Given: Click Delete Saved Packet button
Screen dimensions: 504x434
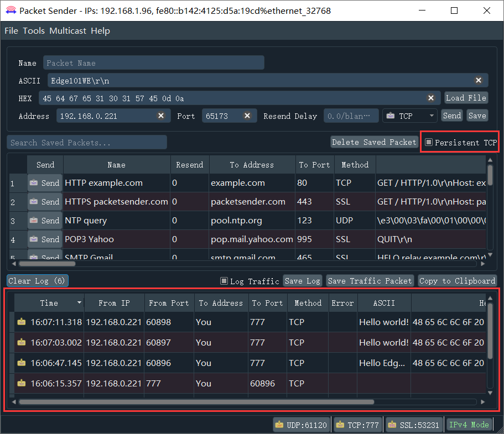Looking at the screenshot, I should (x=374, y=142).
